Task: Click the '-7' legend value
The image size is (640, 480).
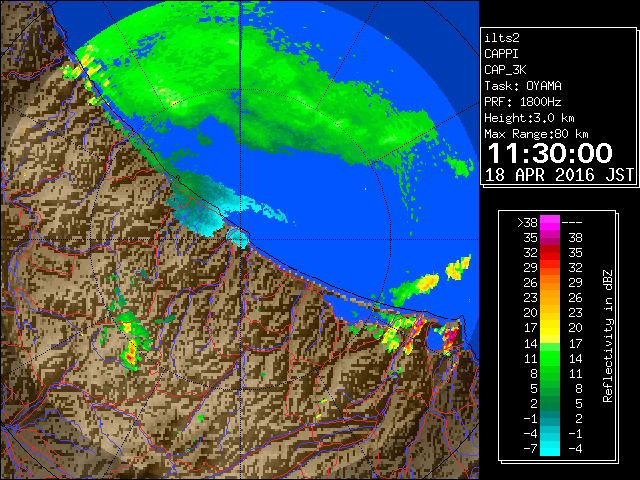Action: pos(530,449)
